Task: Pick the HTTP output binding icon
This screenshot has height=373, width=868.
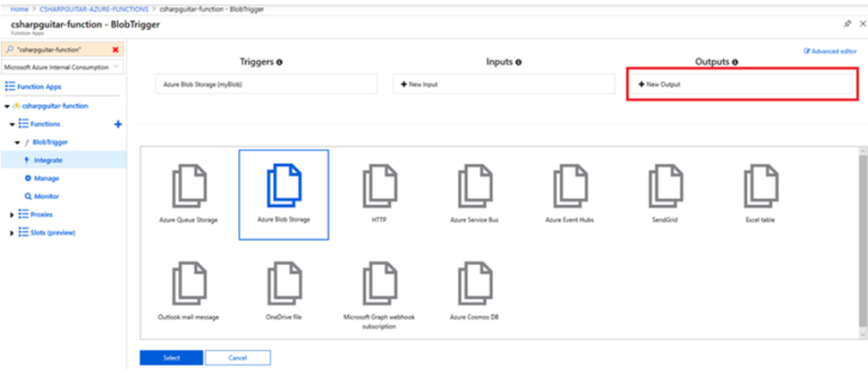Action: 380,186
